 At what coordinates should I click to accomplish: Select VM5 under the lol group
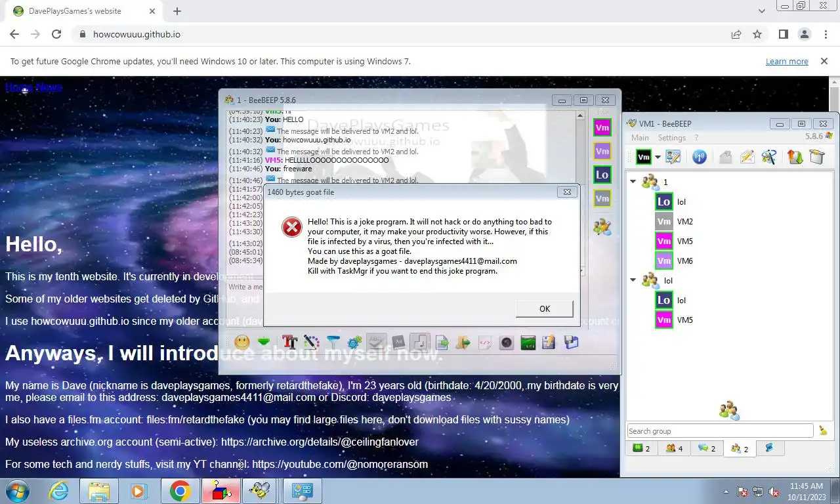coord(685,320)
